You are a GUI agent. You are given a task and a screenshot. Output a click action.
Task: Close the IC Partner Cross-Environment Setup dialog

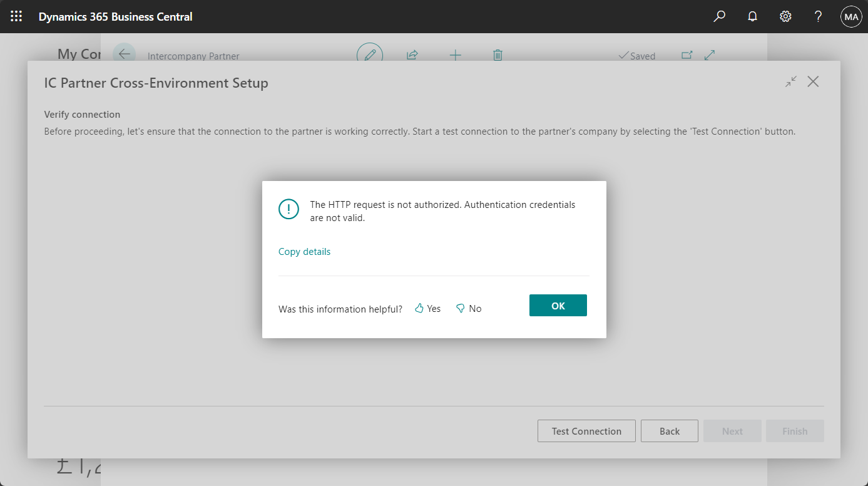point(813,81)
